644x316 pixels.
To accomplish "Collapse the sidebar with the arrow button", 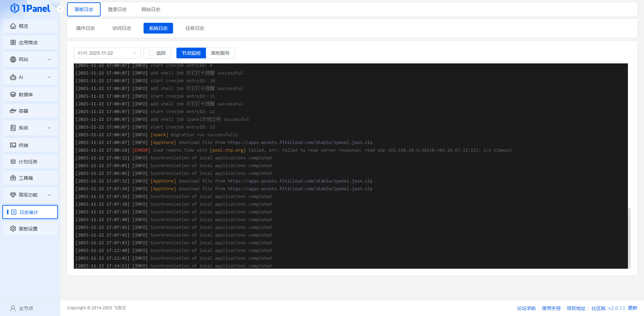I will pyautogui.click(x=60, y=9).
